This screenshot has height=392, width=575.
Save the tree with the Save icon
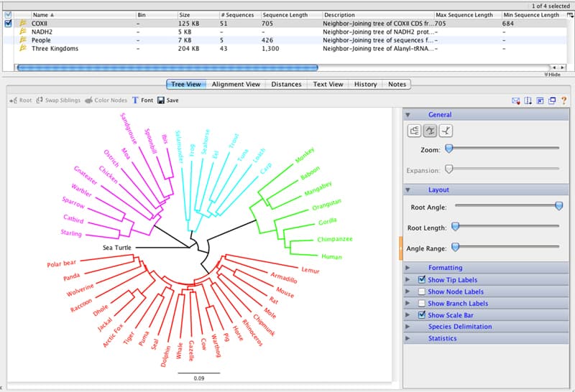point(168,100)
